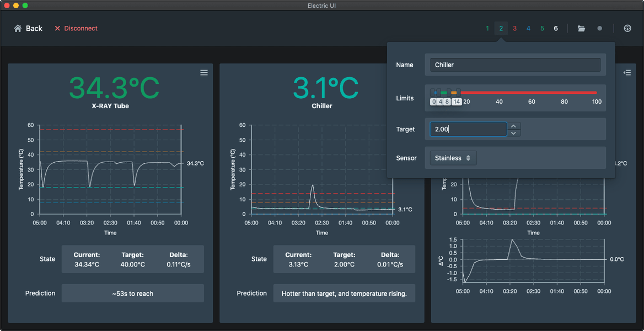The image size is (644, 331).
Task: Switch to screen 3 in the pager
Action: pyautogui.click(x=514, y=28)
